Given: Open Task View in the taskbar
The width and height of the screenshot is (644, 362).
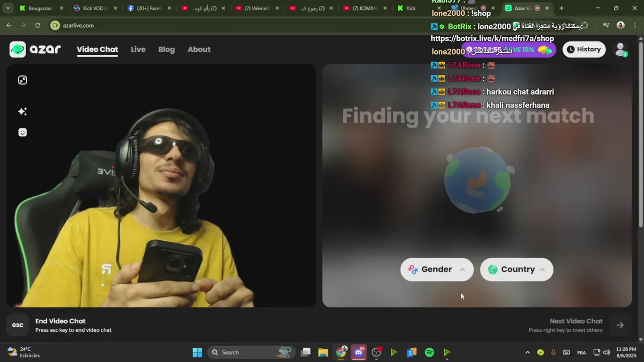Looking at the screenshot, I should [305, 352].
